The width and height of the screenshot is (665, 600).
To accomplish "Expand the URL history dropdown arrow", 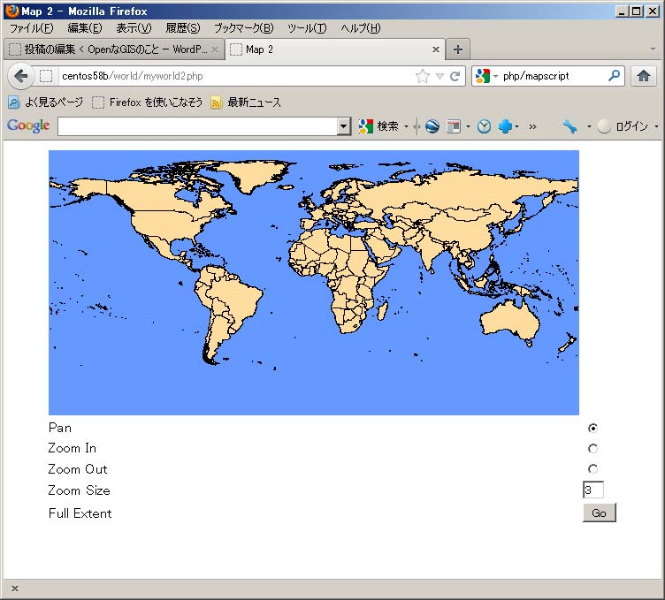I will 439,76.
